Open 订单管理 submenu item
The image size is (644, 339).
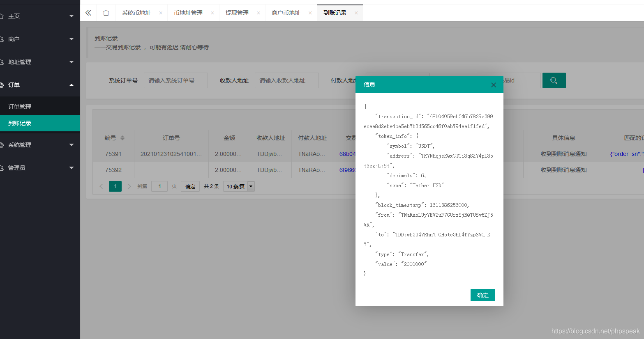40,107
